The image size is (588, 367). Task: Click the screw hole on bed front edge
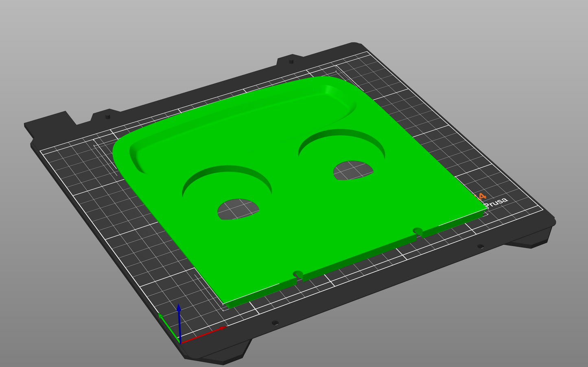click(x=275, y=323)
